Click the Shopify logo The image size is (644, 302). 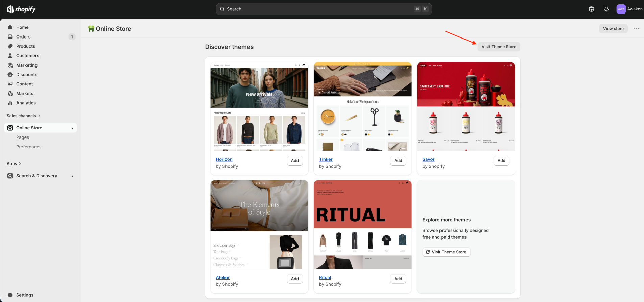(x=21, y=9)
